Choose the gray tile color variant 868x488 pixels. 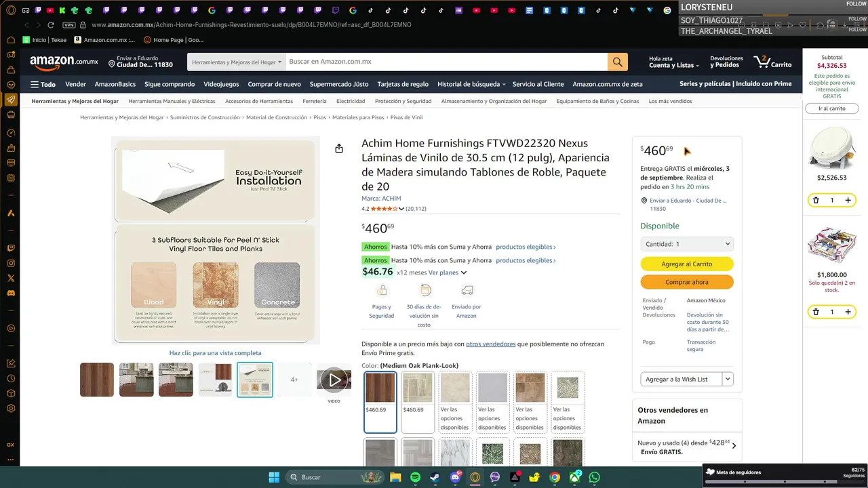(492, 401)
